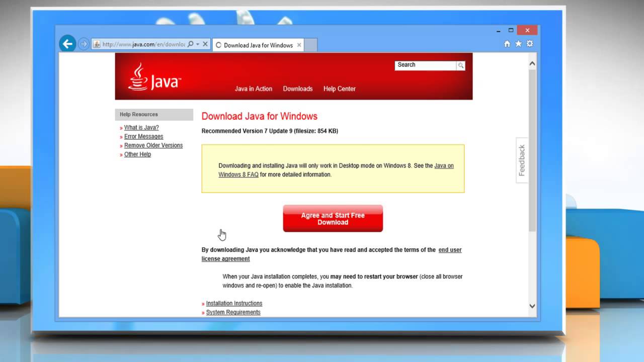Go back with the browser back arrow
Screen dimensions: 644x362
click(67, 44)
